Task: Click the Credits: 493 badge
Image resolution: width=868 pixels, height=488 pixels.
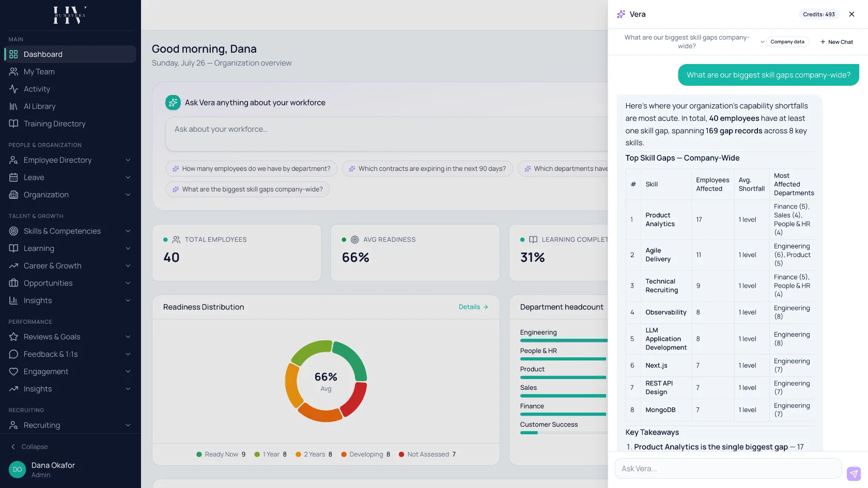Action: point(819,14)
